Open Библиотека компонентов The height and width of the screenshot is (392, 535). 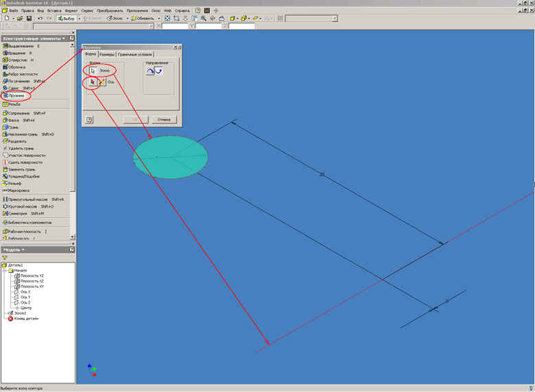coord(27,223)
